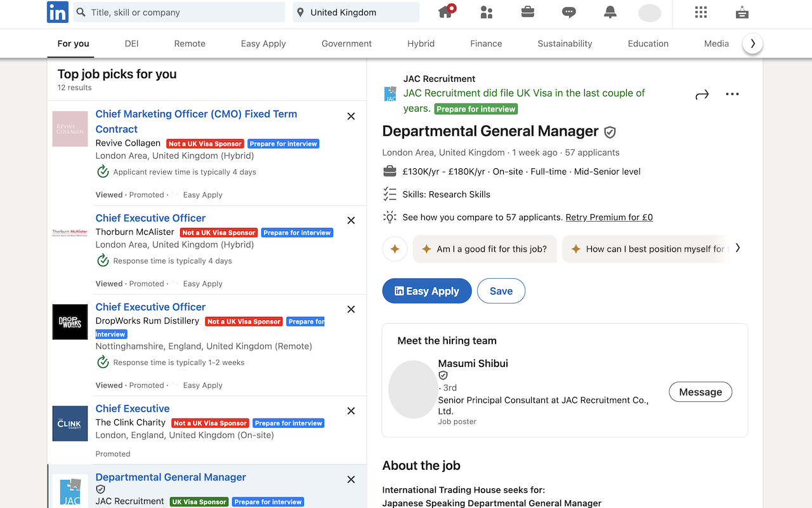
Task: Message Masumi Shibui
Action: point(700,392)
